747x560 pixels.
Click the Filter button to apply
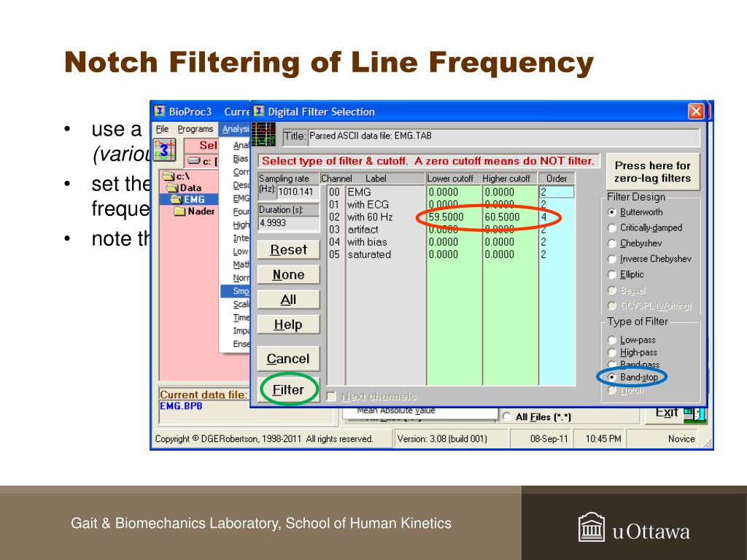288,390
